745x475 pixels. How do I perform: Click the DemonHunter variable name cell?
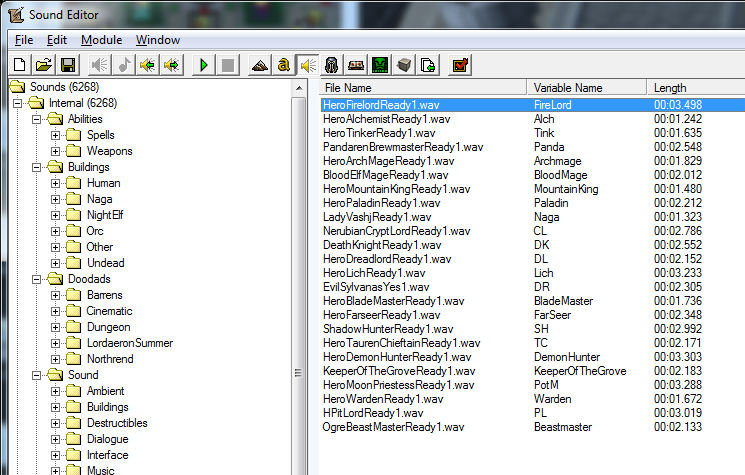(567, 357)
